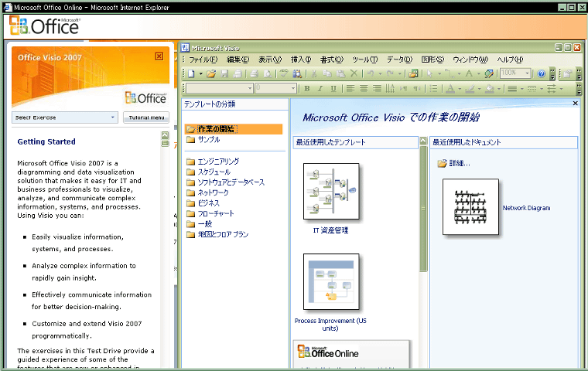This screenshot has width=588, height=371.
Task: Click the Shapes window icon
Action: point(414,73)
